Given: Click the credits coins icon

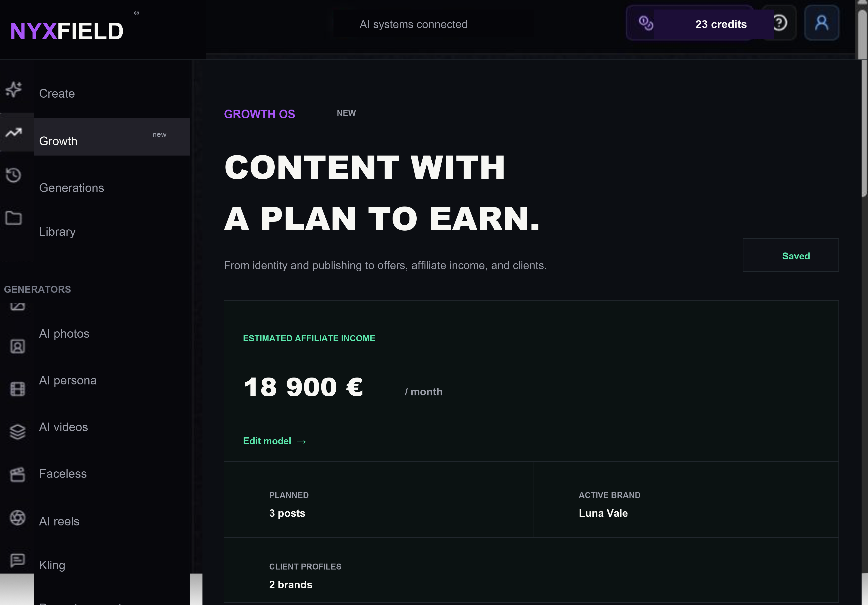Looking at the screenshot, I should coord(646,23).
